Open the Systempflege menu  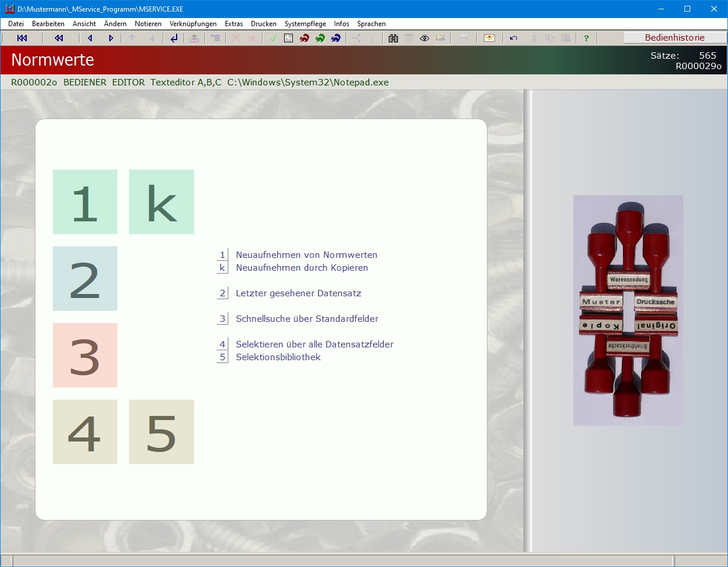pos(305,24)
